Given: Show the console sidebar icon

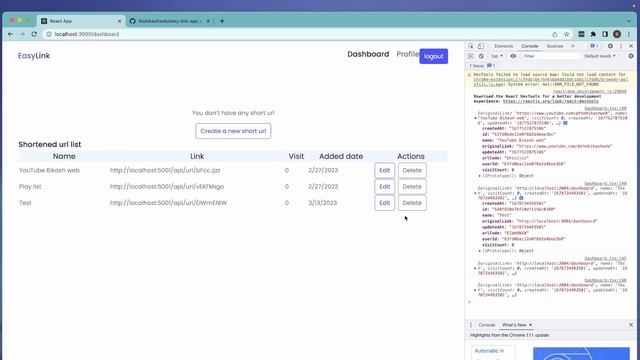Looking at the screenshot, I should pos(471,56).
